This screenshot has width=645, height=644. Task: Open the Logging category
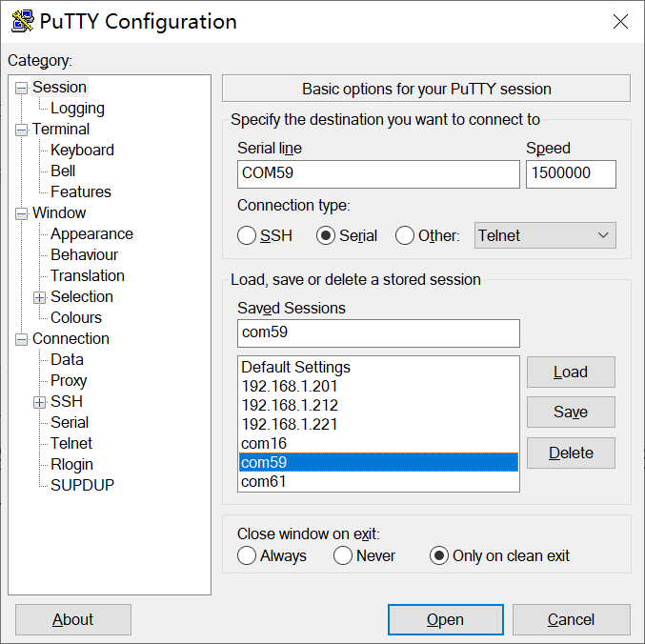pos(77,109)
